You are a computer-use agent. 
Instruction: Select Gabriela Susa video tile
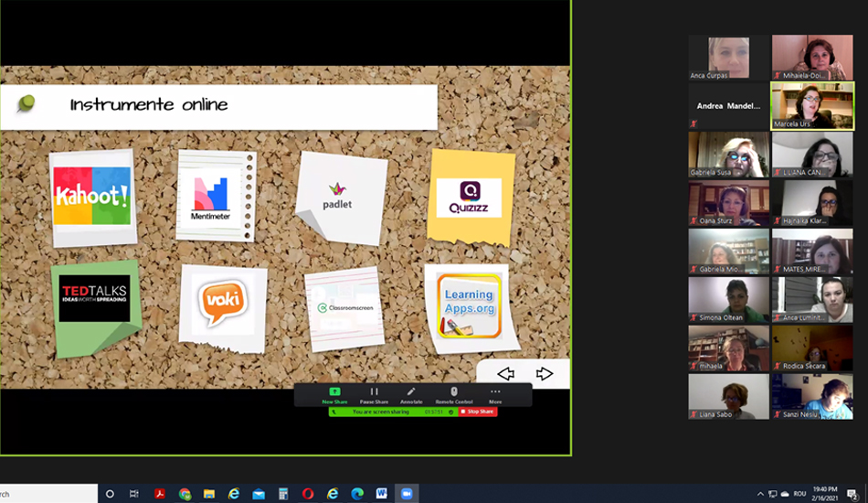point(728,154)
